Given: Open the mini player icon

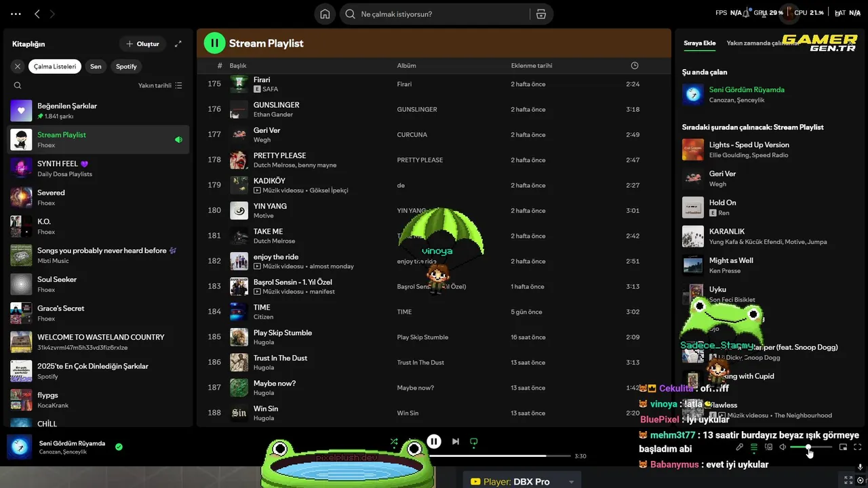Looking at the screenshot, I should [x=843, y=447].
